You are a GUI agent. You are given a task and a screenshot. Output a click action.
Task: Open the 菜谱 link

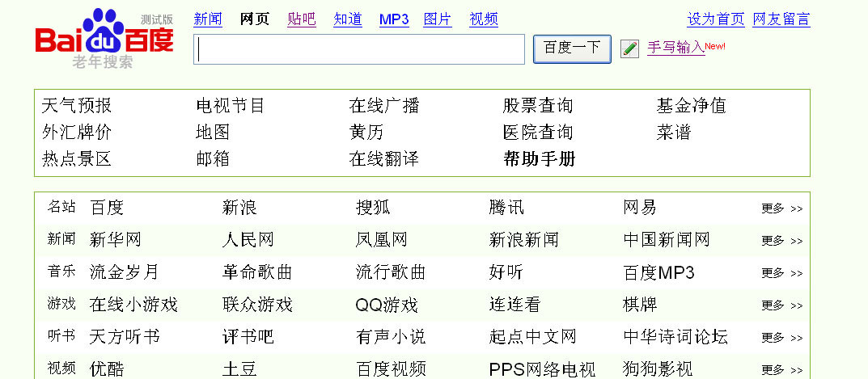(674, 133)
